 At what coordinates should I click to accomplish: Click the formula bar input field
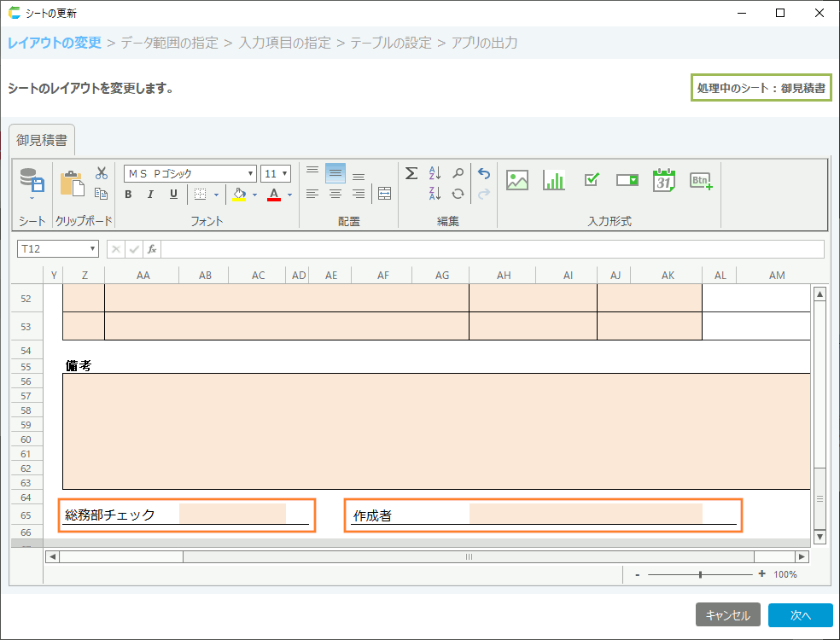(x=492, y=249)
